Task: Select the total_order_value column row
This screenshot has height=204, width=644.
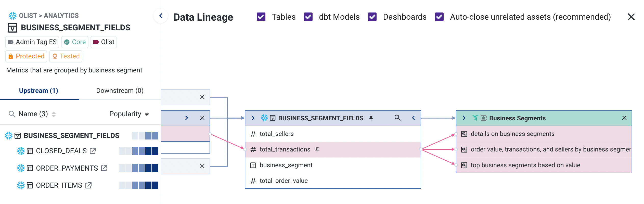Action: pyautogui.click(x=284, y=181)
